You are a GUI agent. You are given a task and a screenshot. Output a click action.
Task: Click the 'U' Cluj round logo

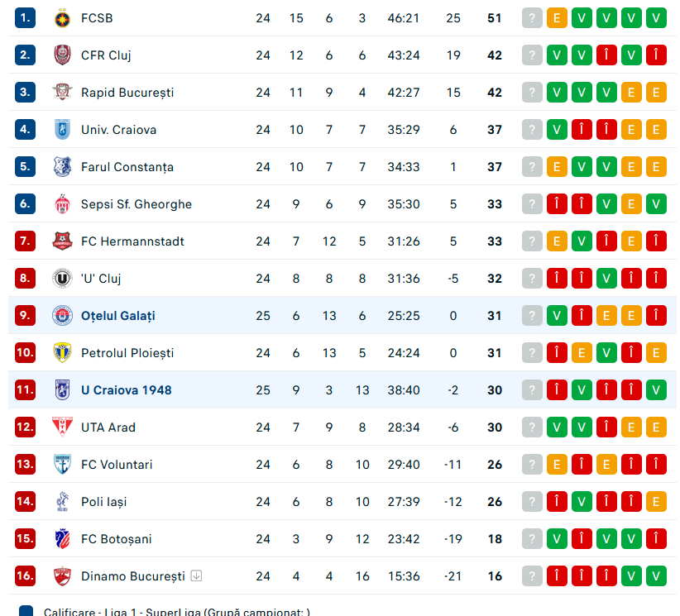pyautogui.click(x=62, y=279)
